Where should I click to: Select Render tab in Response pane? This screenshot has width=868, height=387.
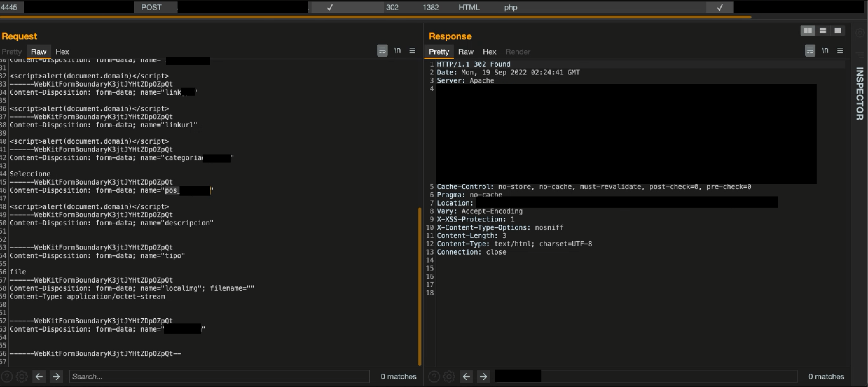click(x=518, y=52)
